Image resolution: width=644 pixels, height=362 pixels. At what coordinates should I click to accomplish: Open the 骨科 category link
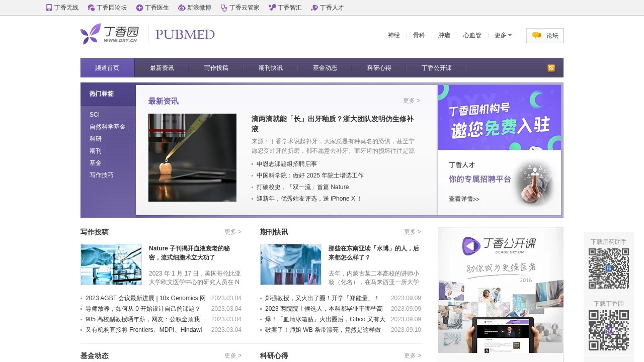coord(419,35)
